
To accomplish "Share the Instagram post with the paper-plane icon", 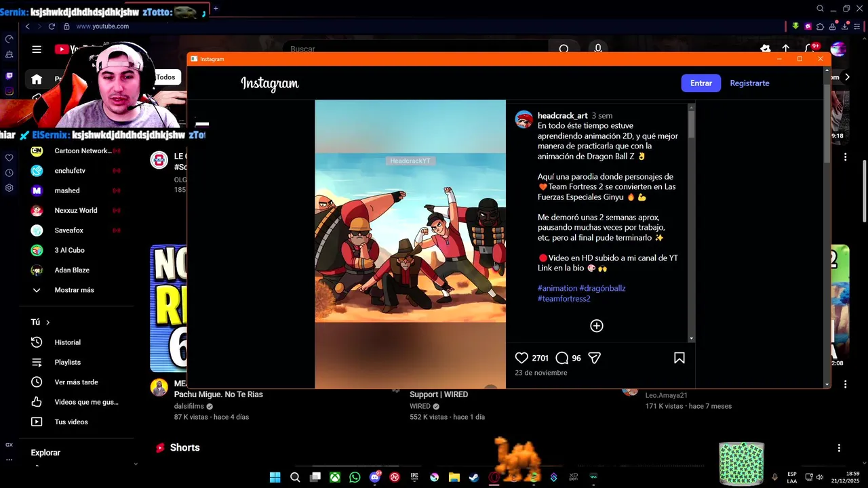I will (x=594, y=358).
